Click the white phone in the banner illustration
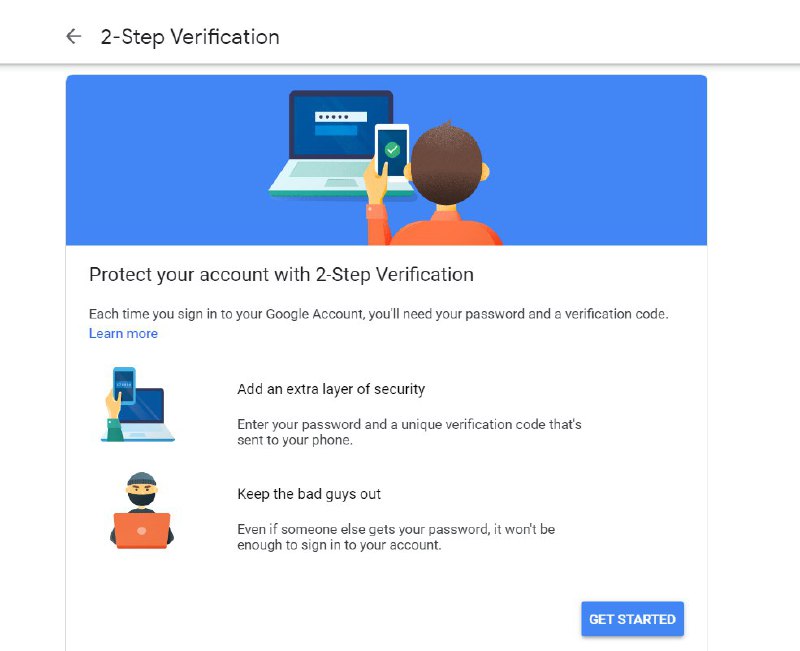Viewport: 800px width, 651px height. (392, 151)
